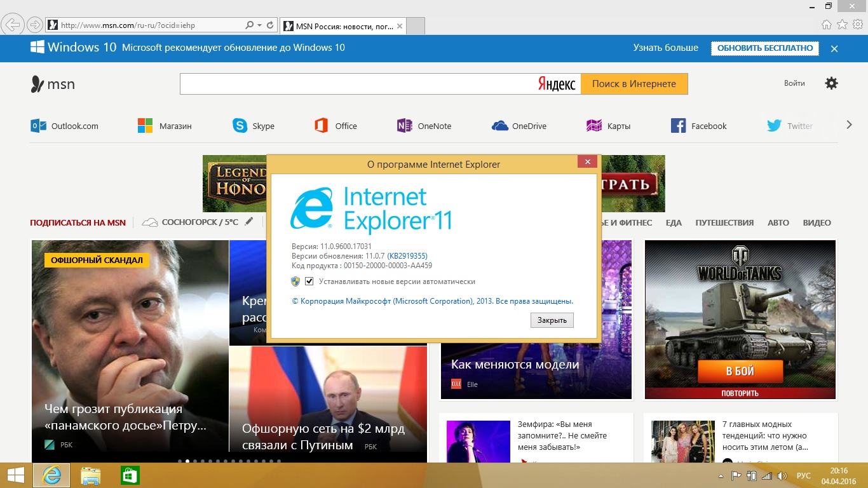
Task: Click the MSN search input field
Action: pyautogui.click(x=357, y=84)
